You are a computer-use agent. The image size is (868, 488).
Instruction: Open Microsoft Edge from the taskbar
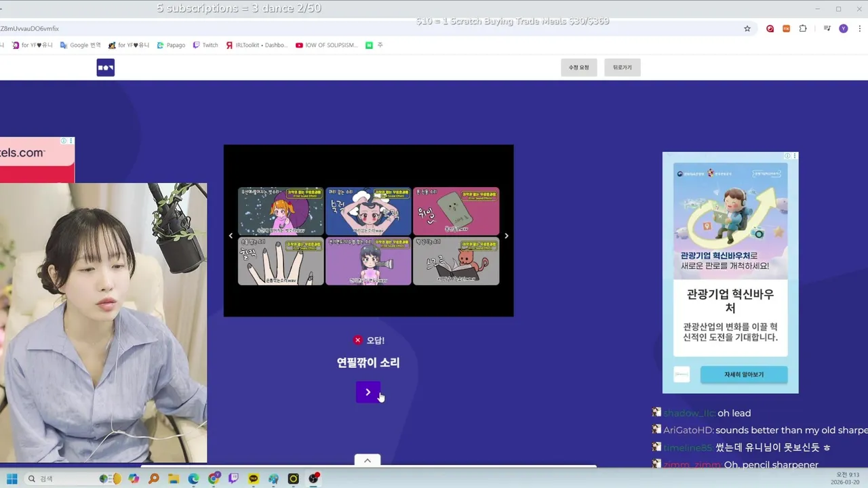[194, 479]
